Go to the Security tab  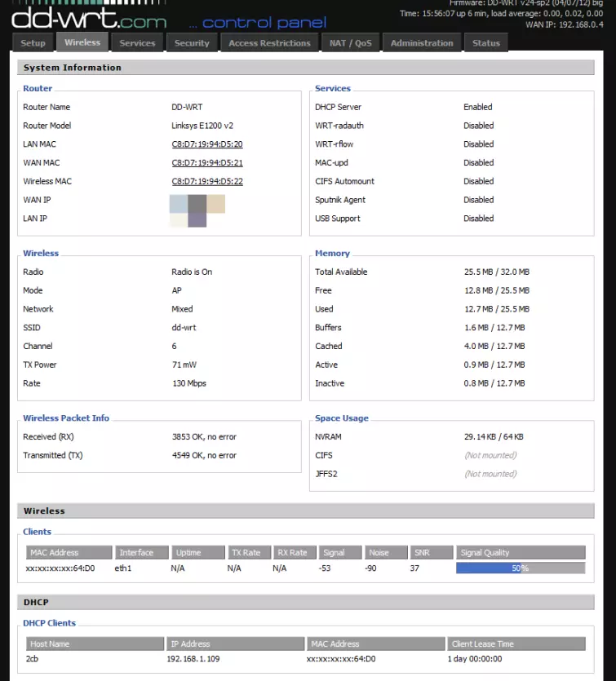tap(192, 43)
